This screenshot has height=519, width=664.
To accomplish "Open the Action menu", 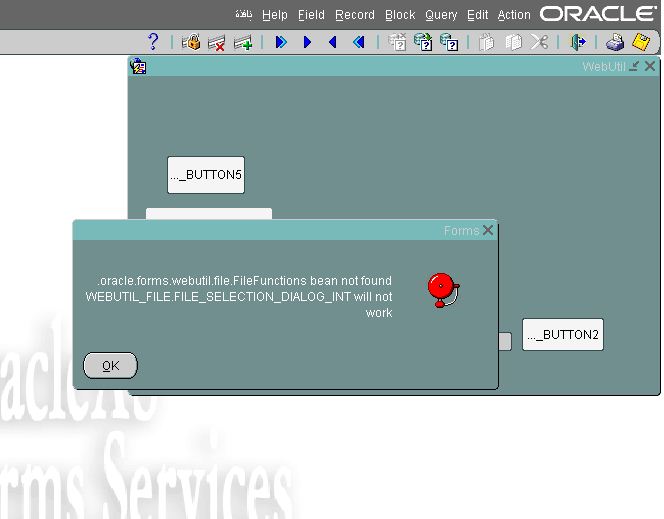I will (x=514, y=15).
